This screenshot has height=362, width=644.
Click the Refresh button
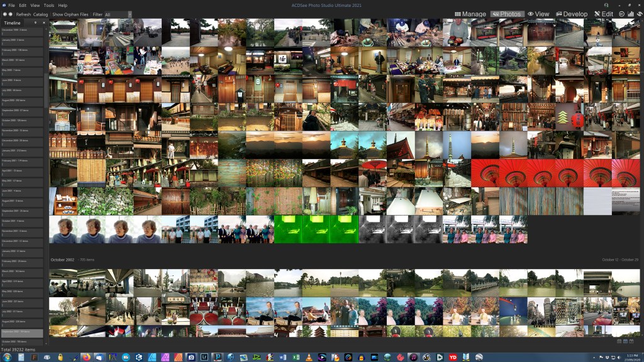click(23, 14)
